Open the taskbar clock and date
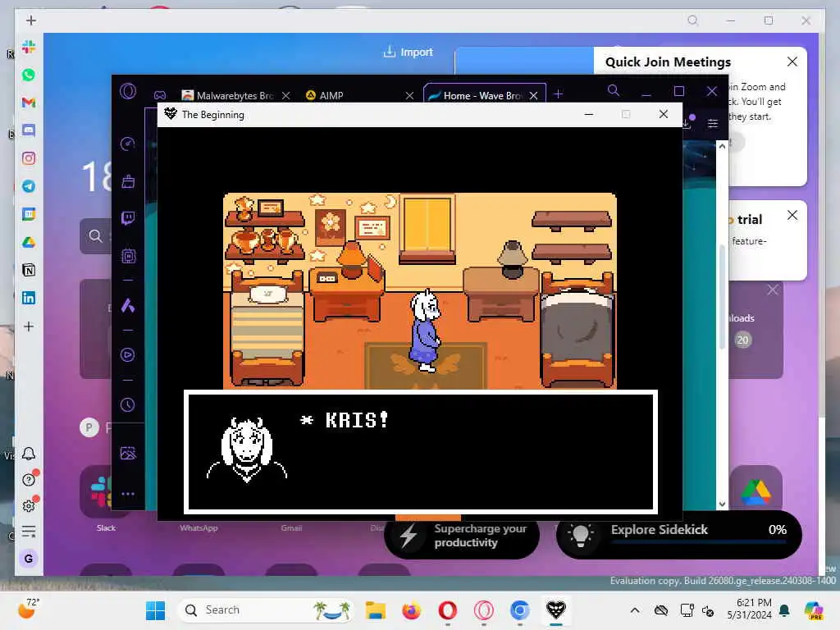 750,609
